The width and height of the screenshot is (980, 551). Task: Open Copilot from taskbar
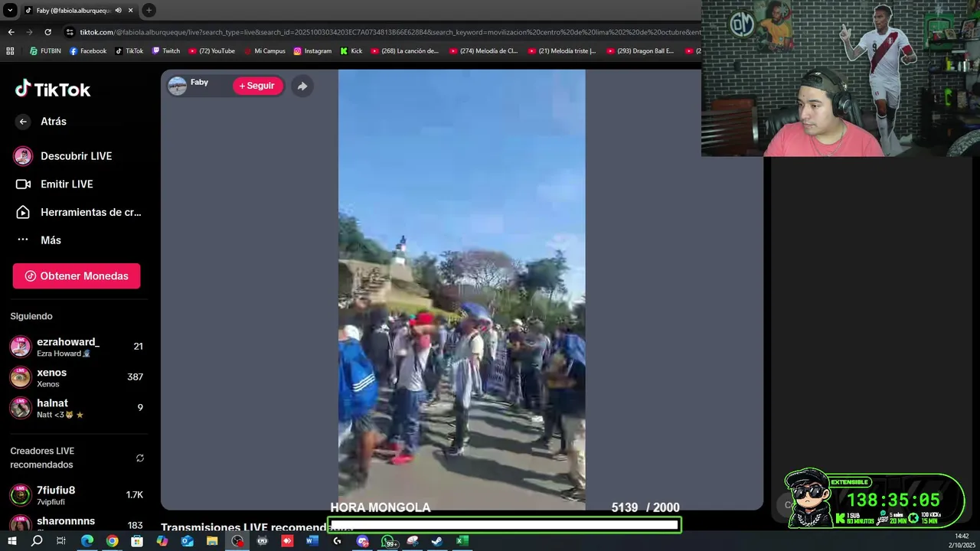pos(162,540)
